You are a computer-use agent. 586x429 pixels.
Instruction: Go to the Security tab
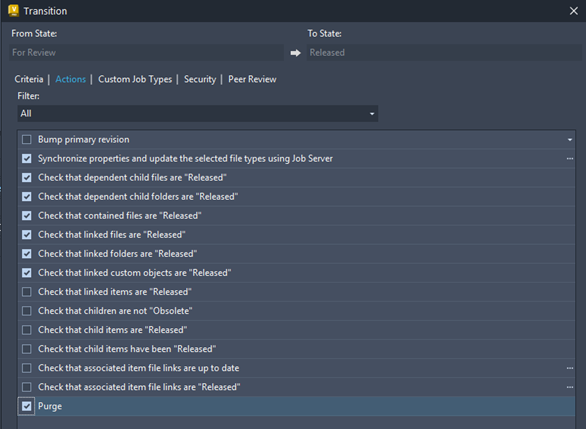[200, 79]
